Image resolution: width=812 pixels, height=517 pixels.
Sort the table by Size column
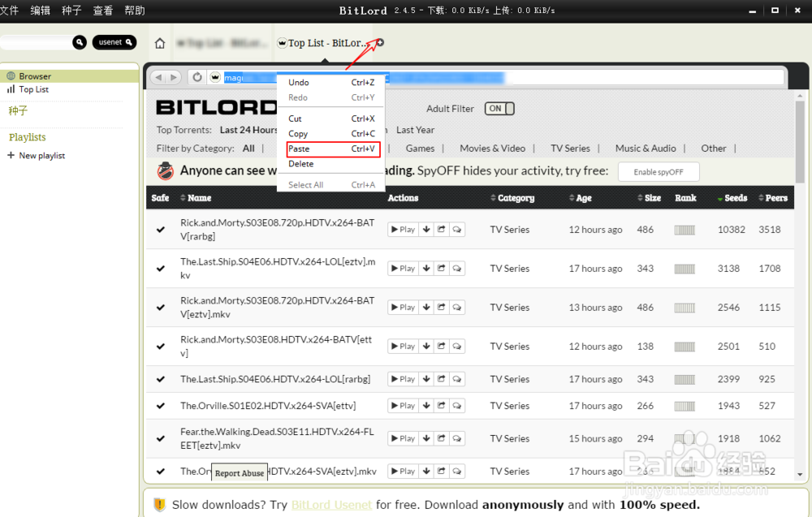[649, 198]
